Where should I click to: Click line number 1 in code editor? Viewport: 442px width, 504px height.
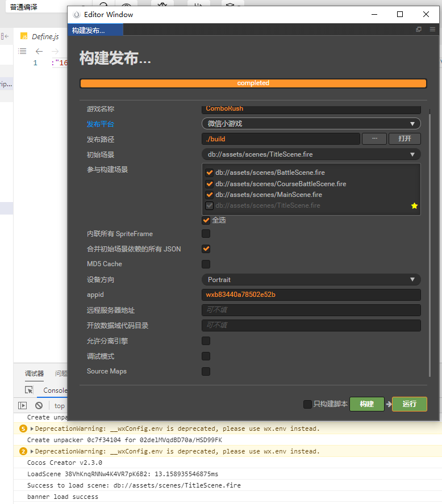[x=35, y=63]
